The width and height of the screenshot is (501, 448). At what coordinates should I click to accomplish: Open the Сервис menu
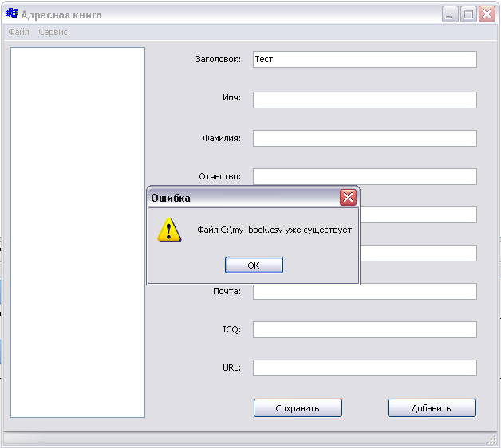click(53, 32)
